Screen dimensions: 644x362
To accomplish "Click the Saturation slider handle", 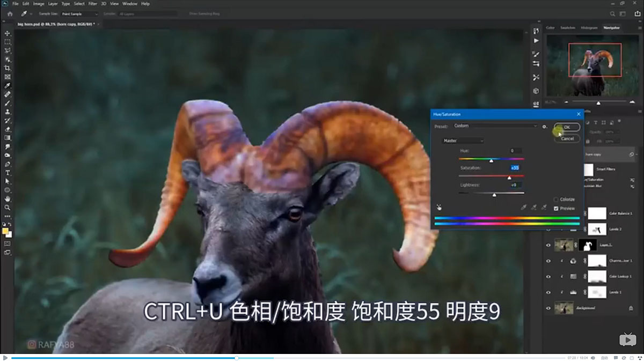I will coord(509,176).
